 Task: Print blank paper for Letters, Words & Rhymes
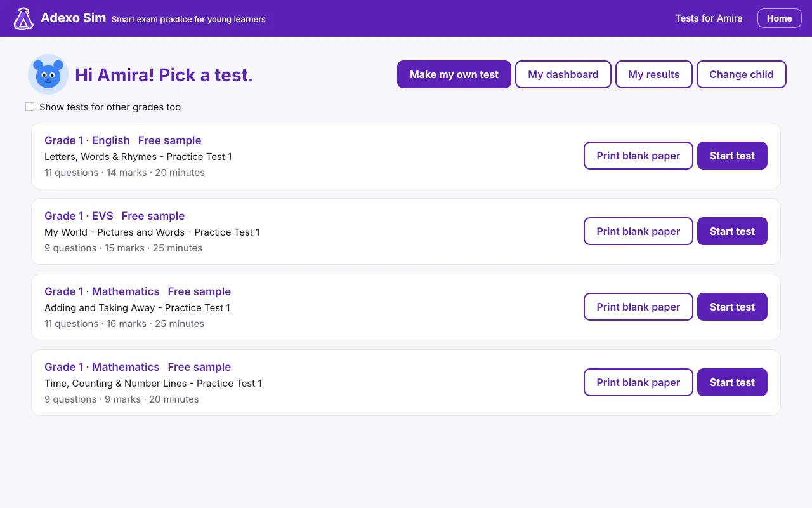[638, 156]
